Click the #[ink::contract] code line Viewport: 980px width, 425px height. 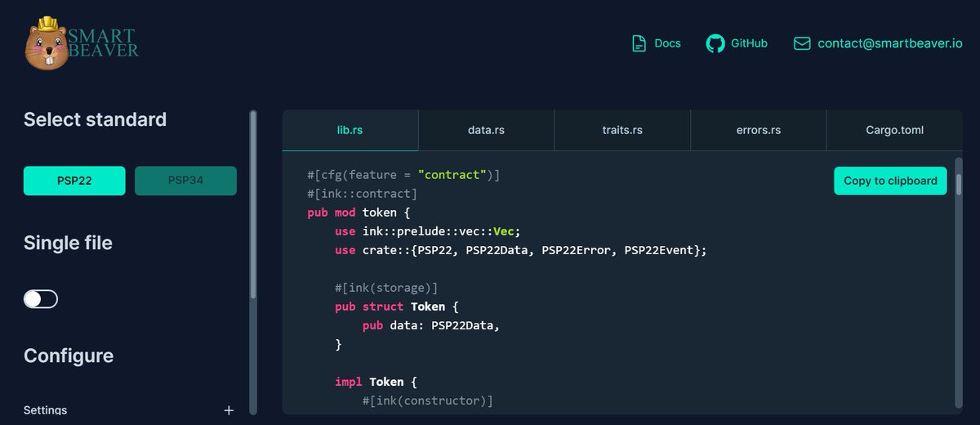[362, 194]
